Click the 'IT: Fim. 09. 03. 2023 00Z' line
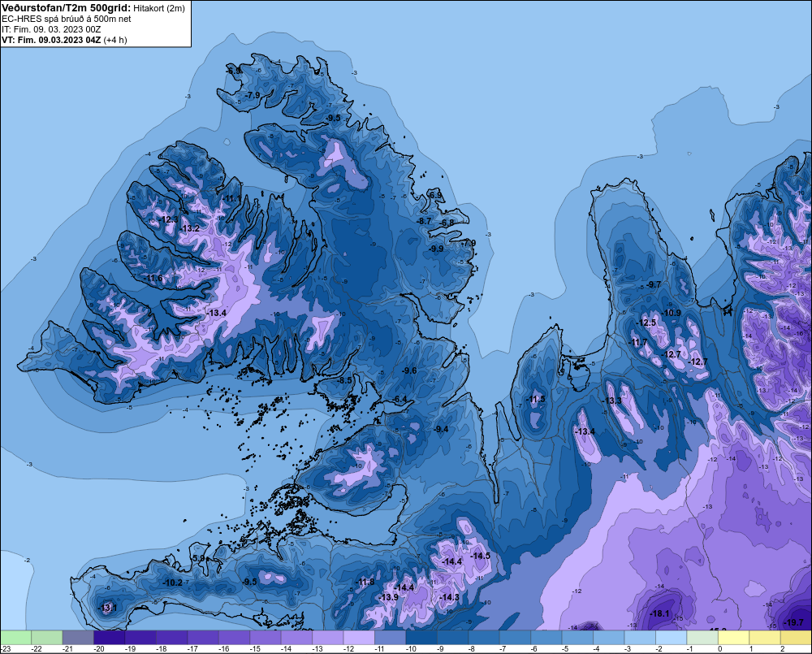Viewport: 812px width, 654px height. [51, 29]
